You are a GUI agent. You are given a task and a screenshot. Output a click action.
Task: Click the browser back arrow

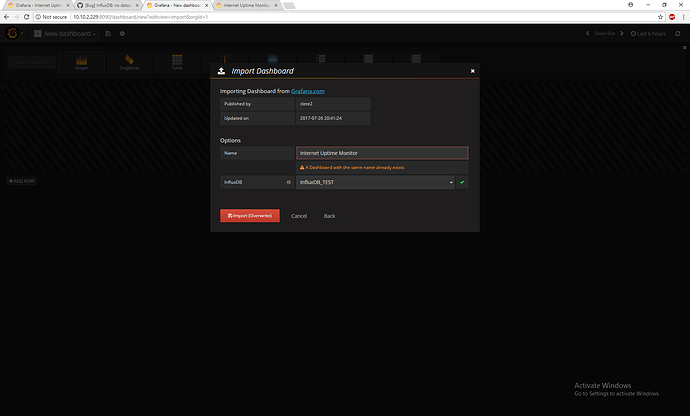point(6,17)
